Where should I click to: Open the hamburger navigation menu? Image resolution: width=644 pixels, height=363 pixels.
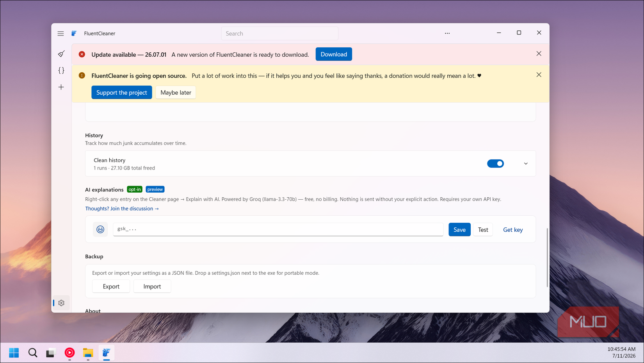point(60,34)
